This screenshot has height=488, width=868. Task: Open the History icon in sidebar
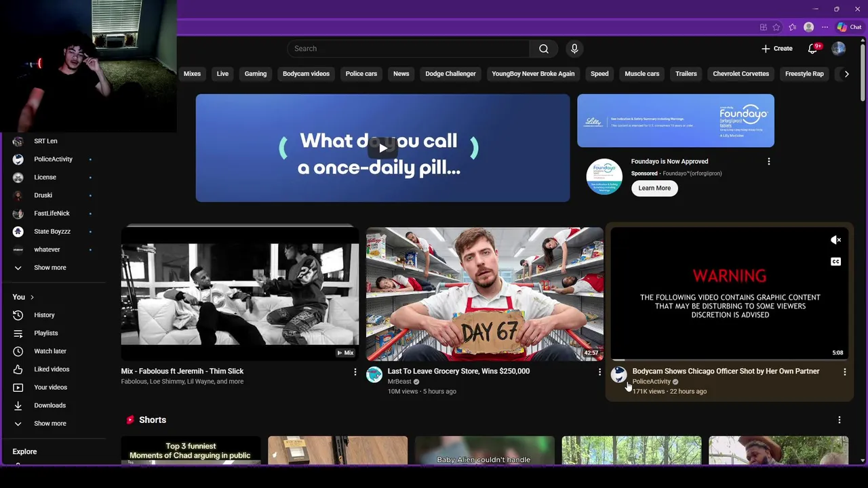[18, 315]
